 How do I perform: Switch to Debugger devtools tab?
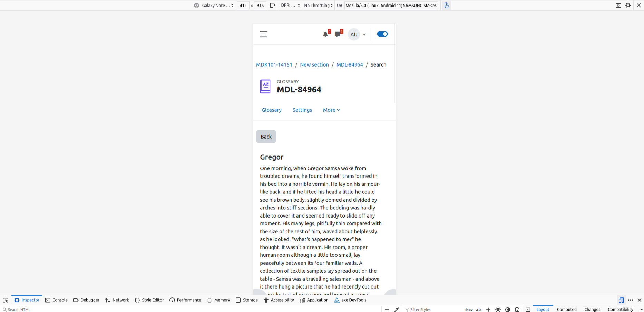(x=86, y=300)
